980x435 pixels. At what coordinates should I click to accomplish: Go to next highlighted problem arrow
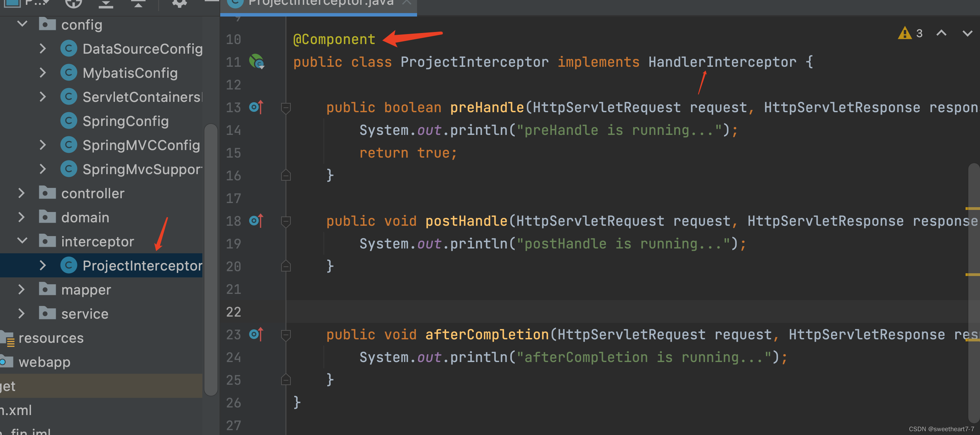tap(967, 33)
